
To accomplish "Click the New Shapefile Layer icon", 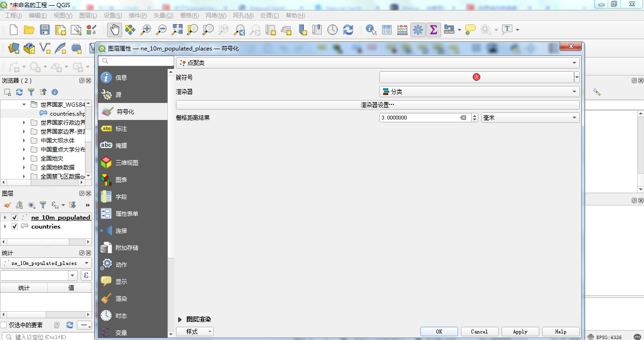I will [44, 48].
